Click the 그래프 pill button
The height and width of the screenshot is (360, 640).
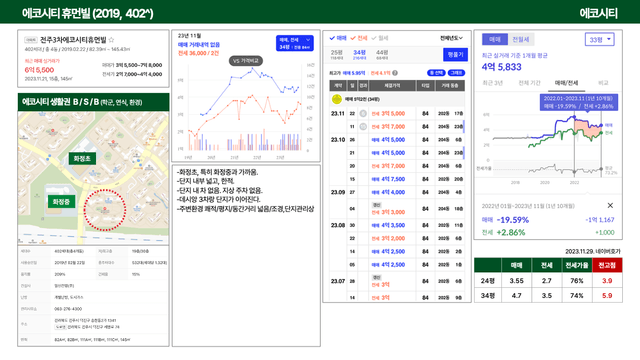tap(456, 73)
